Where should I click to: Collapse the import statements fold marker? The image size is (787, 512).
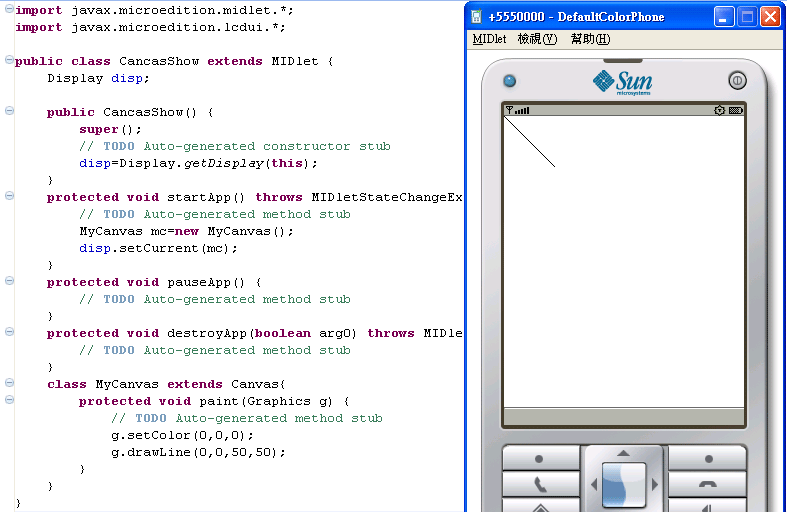(x=9, y=9)
